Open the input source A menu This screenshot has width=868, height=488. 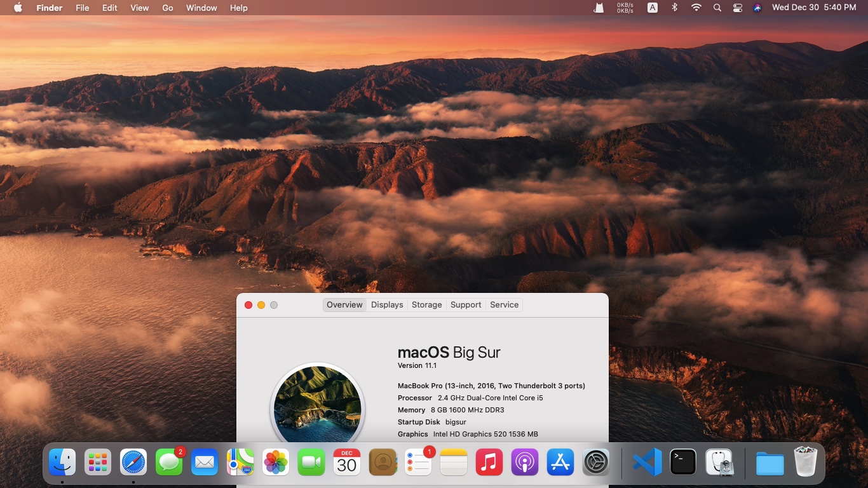(x=653, y=8)
